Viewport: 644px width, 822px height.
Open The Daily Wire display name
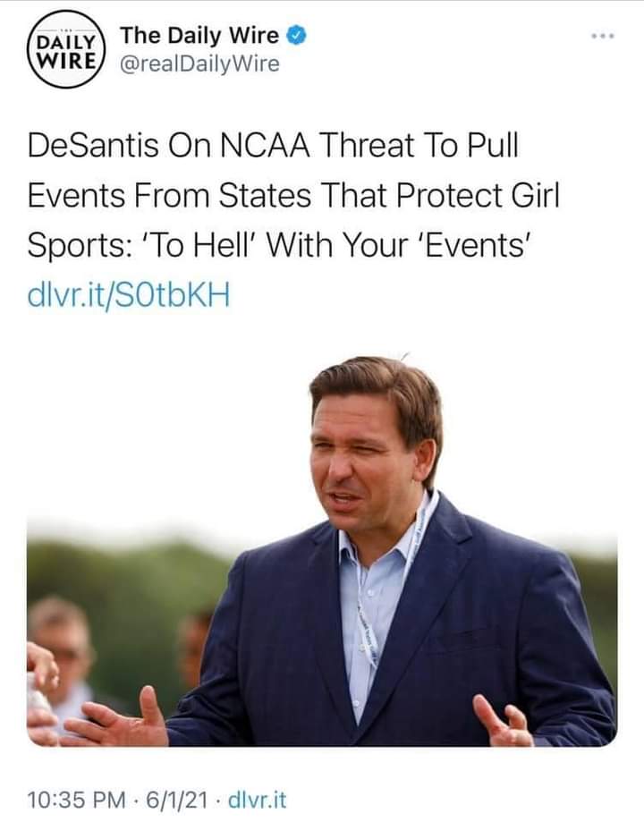tap(199, 36)
